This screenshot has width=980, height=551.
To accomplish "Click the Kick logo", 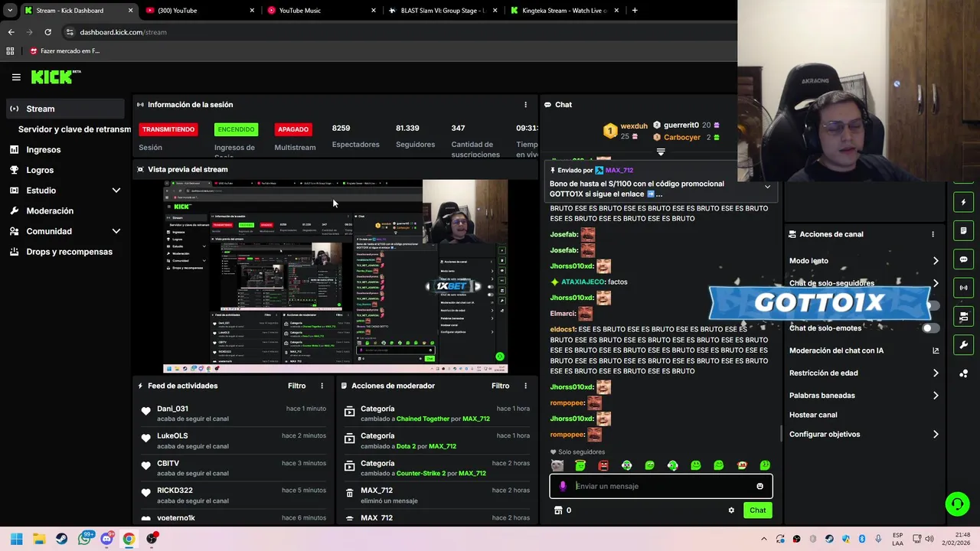I will click(x=55, y=77).
